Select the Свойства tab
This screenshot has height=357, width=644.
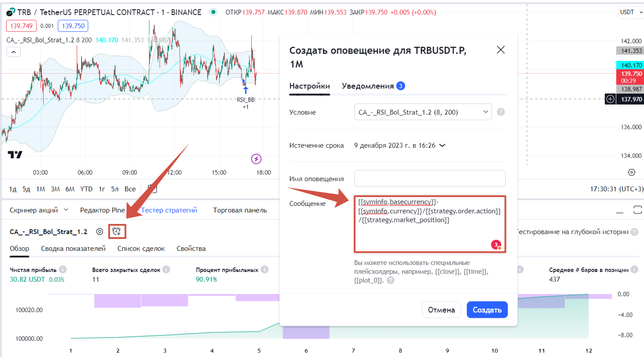coord(191,249)
